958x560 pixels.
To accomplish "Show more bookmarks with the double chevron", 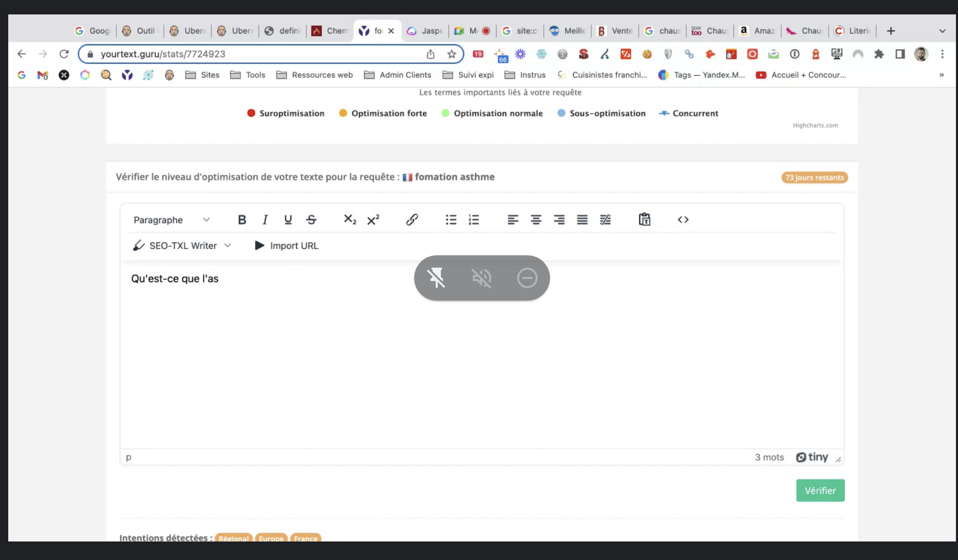I will (942, 75).
